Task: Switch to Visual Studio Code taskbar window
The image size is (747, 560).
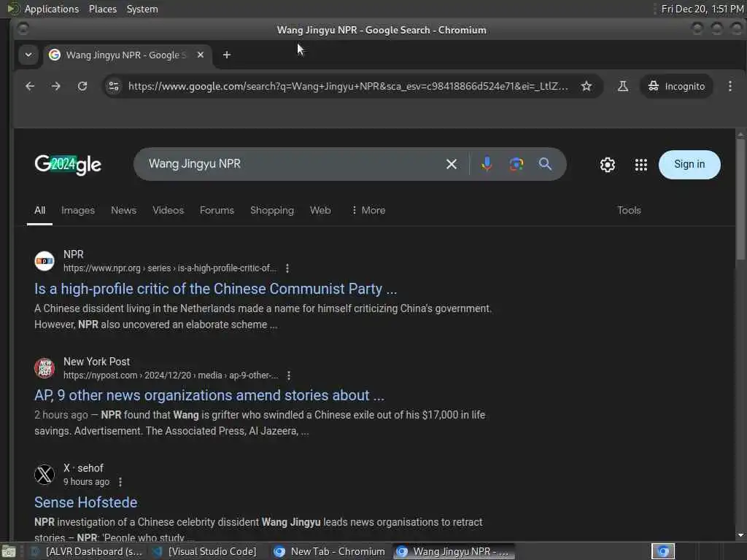Action: [x=205, y=551]
